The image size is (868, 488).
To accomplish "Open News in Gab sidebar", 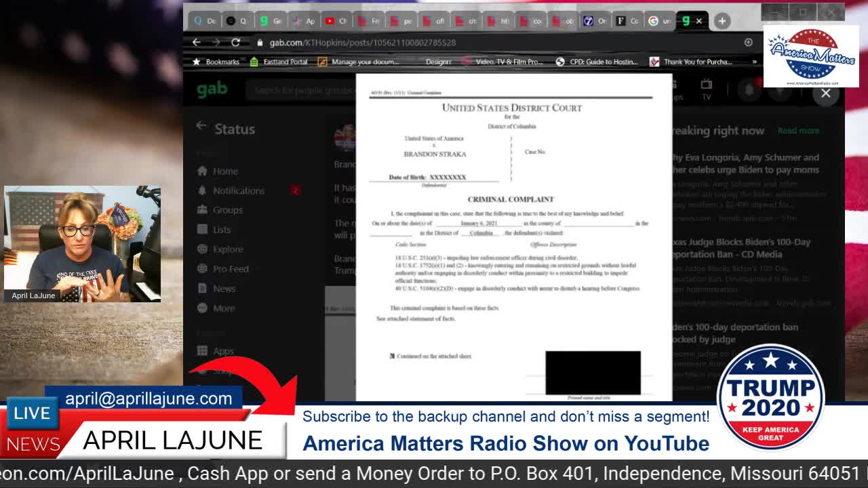I will pos(216,289).
